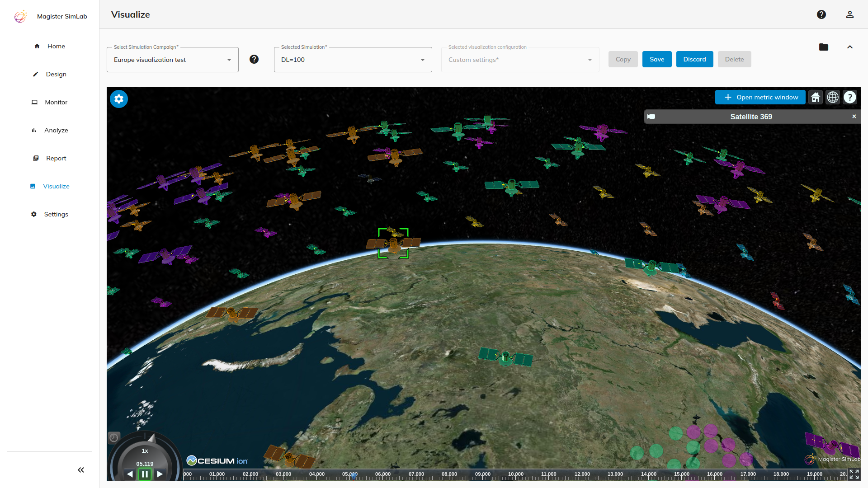Open the navigation help question mark in viewer

click(x=850, y=97)
